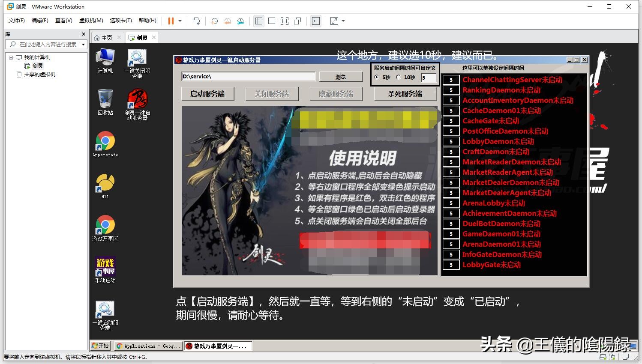Image resolution: width=642 pixels, height=364 pixels.
Task: Click InfoGateDaemon未启动 entry
Action: tap(502, 254)
